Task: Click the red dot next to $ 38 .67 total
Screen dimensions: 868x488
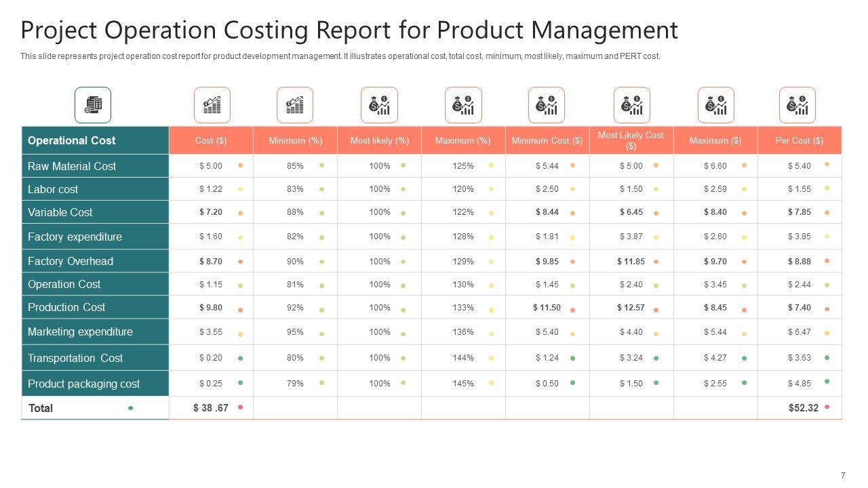Action: (x=240, y=407)
